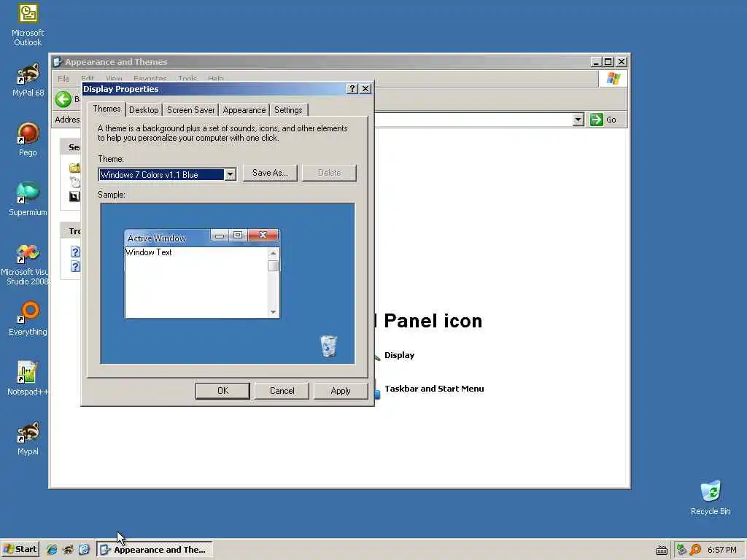Image resolution: width=747 pixels, height=560 pixels.
Task: Click the Save As... button
Action: pos(270,173)
